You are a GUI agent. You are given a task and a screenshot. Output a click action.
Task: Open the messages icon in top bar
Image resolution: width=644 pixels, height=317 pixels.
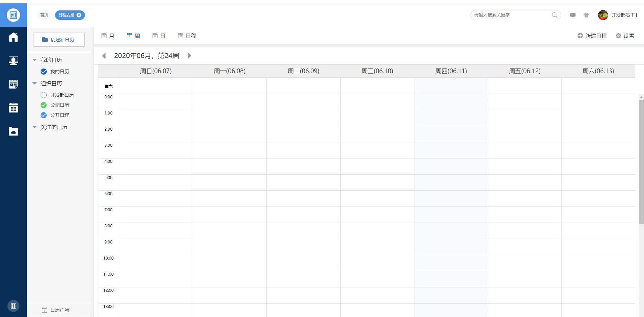click(x=573, y=15)
